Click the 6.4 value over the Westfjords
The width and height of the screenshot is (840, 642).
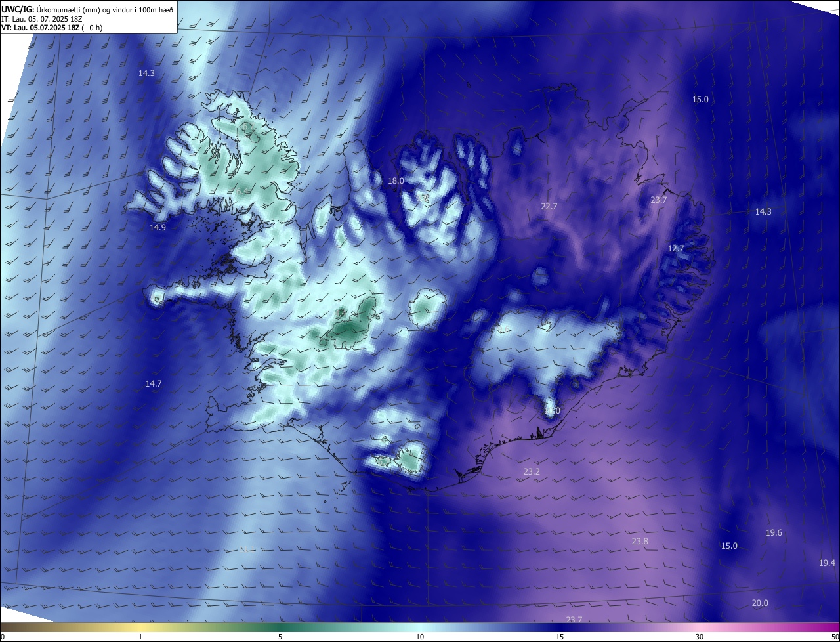tap(243, 191)
